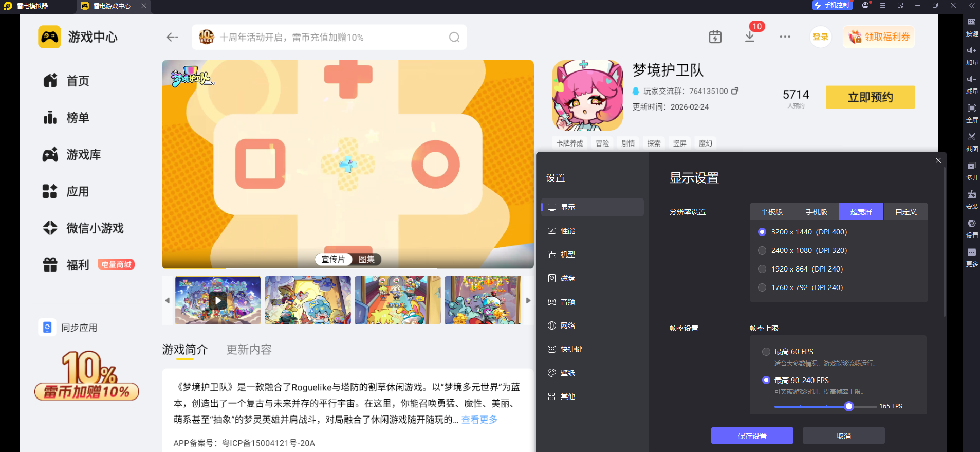Open the title bar hamburger menu
Image resolution: width=980 pixels, height=452 pixels.
883,5
